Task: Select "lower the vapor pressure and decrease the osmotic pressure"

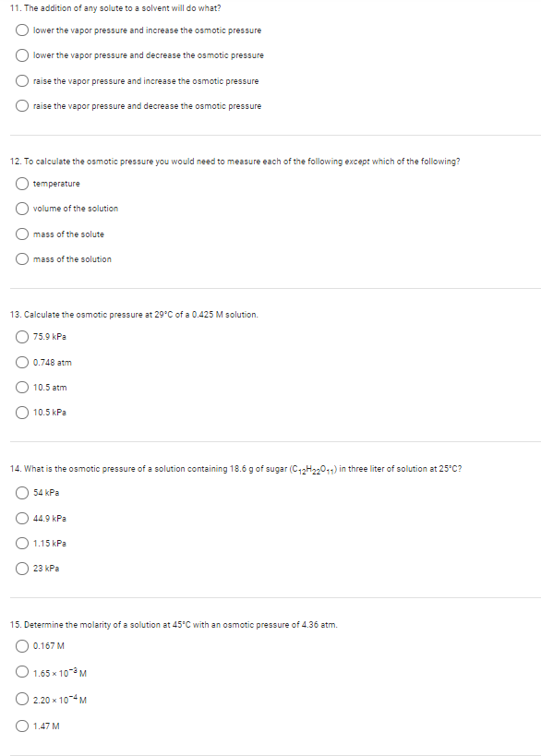Action: click(x=20, y=55)
